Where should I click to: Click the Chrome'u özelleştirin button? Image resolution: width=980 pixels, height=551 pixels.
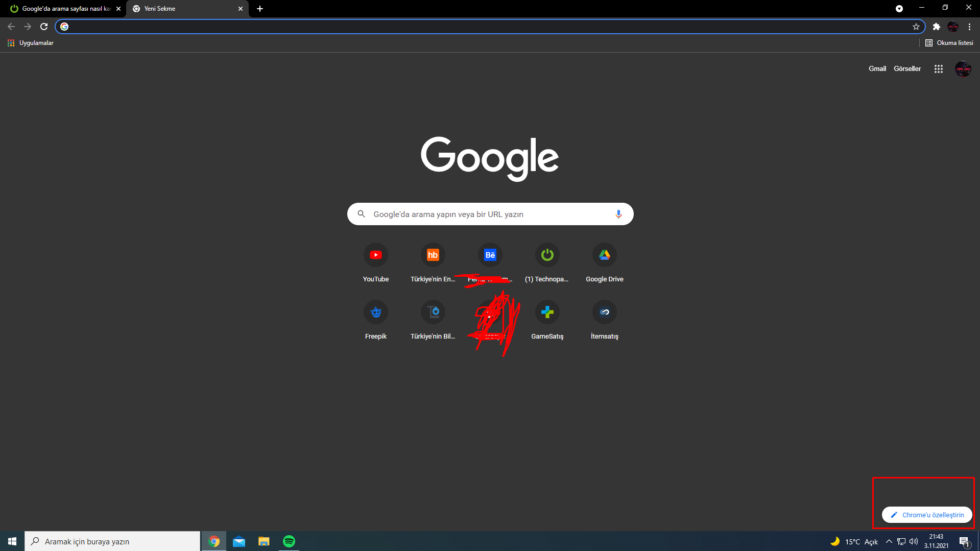(927, 515)
